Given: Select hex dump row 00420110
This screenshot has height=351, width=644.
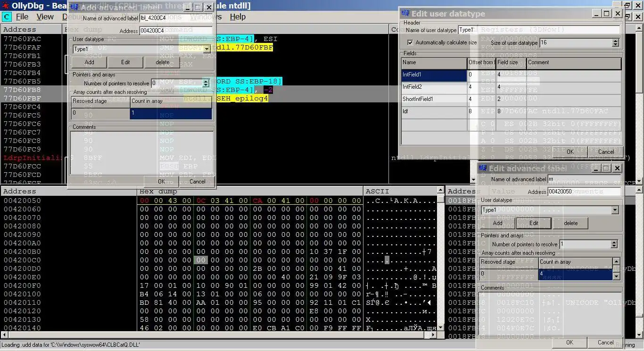Looking at the screenshot, I should (x=22, y=302).
